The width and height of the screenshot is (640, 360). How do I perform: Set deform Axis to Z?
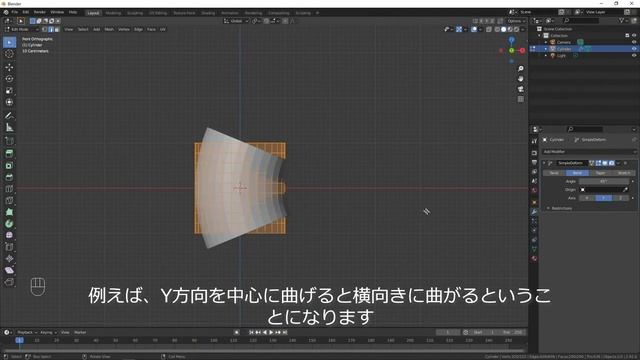pos(620,198)
